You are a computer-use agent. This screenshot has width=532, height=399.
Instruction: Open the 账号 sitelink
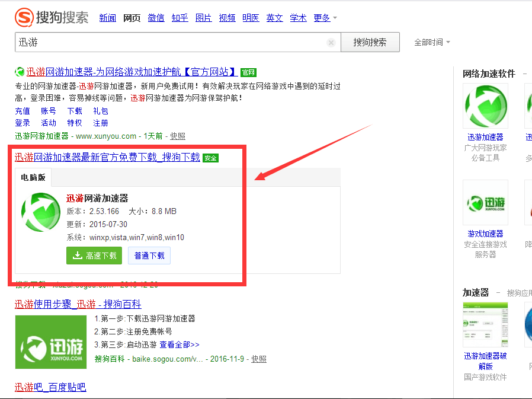pos(49,111)
